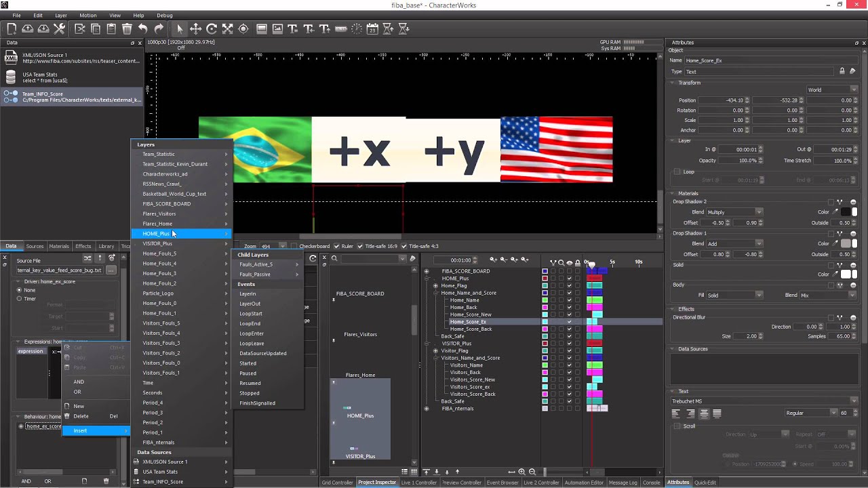The height and width of the screenshot is (488, 868).
Task: Click the Home_Score_Back magenta layer color swatch
Action: click(x=545, y=329)
